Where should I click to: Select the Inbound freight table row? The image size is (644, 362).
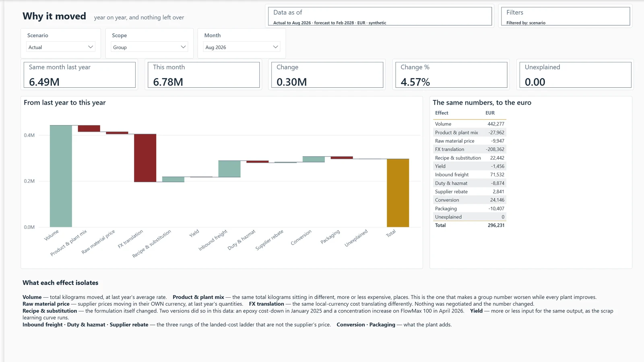tap(469, 175)
